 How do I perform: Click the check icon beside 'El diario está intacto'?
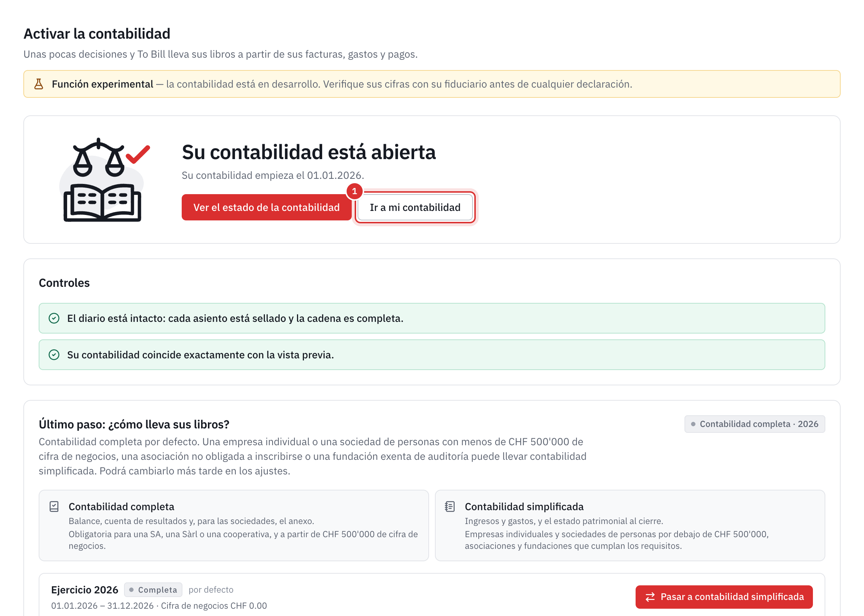tap(54, 318)
